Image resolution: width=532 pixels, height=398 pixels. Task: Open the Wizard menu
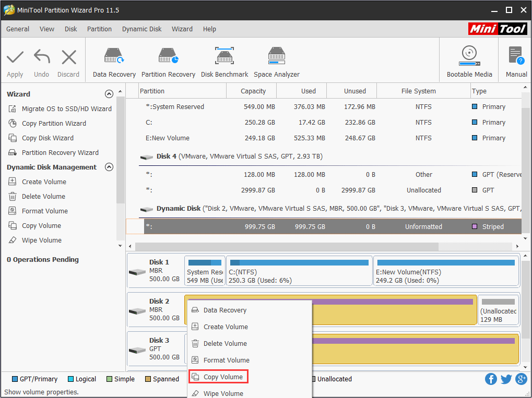tap(182, 29)
